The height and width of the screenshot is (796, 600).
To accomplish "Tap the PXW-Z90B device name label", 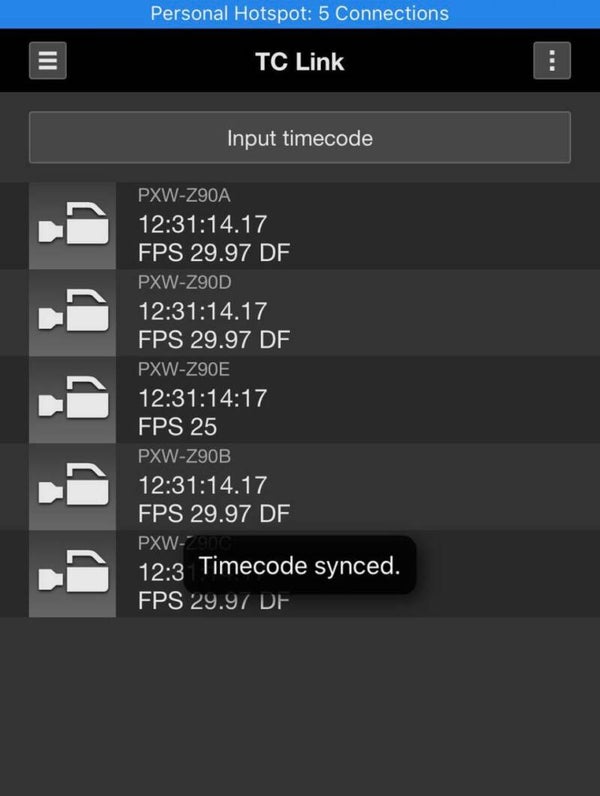I will 185,456.
